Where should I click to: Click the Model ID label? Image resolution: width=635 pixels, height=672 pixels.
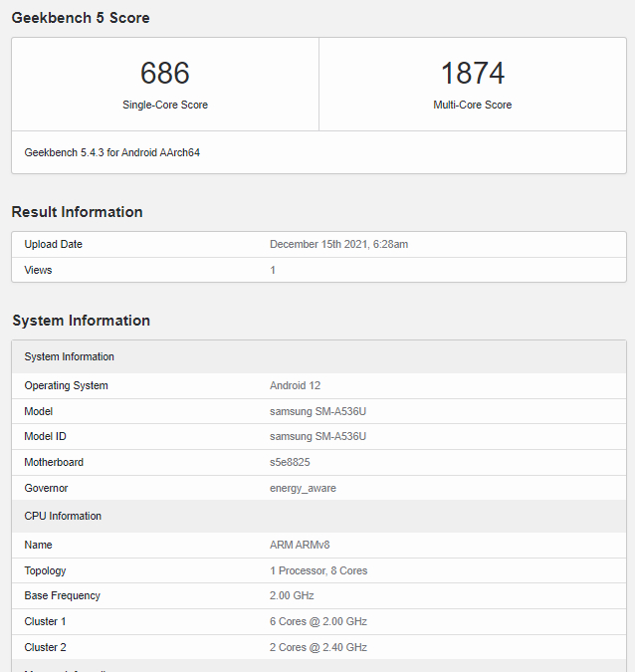point(46,436)
